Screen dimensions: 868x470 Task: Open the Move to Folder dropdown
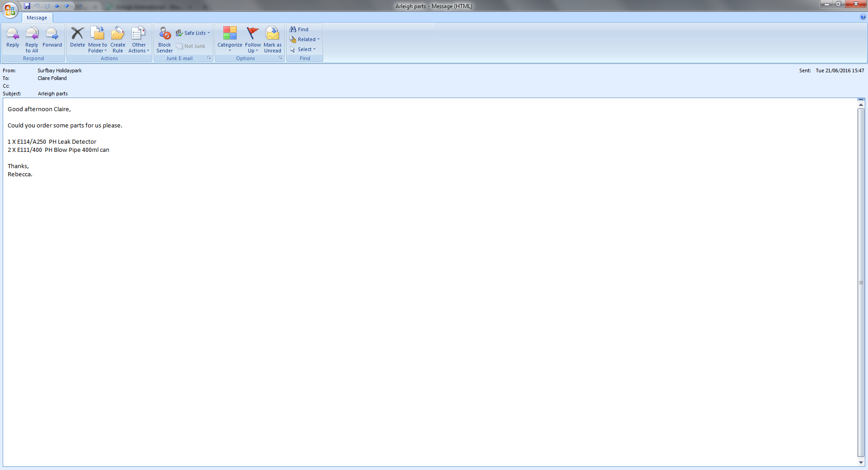[98, 48]
